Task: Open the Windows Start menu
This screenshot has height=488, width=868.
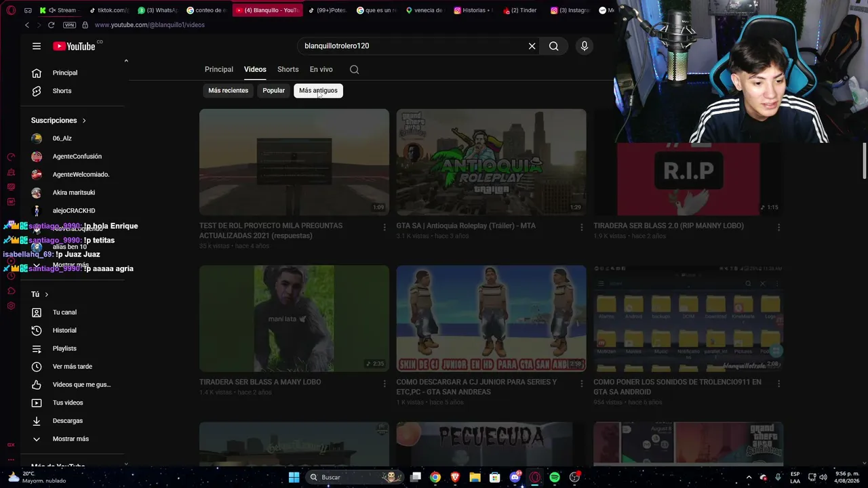Action: [294, 477]
